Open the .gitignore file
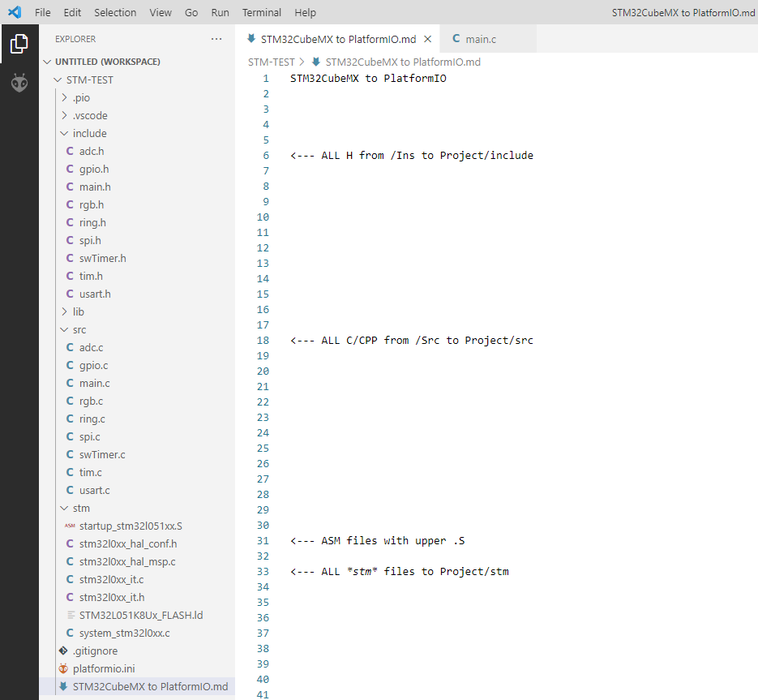Viewport: 758px width, 700px height. click(137, 651)
